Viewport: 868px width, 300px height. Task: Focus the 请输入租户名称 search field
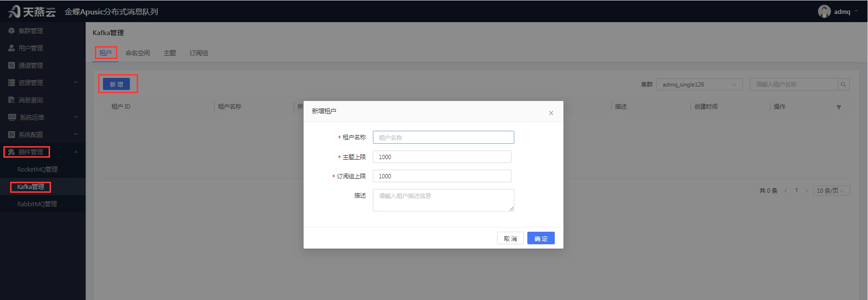click(x=794, y=85)
